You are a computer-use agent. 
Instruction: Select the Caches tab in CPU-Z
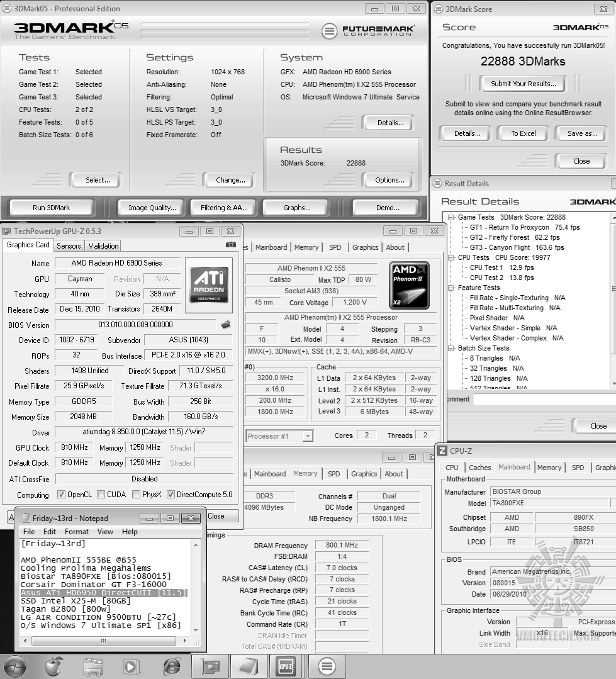[x=479, y=468]
